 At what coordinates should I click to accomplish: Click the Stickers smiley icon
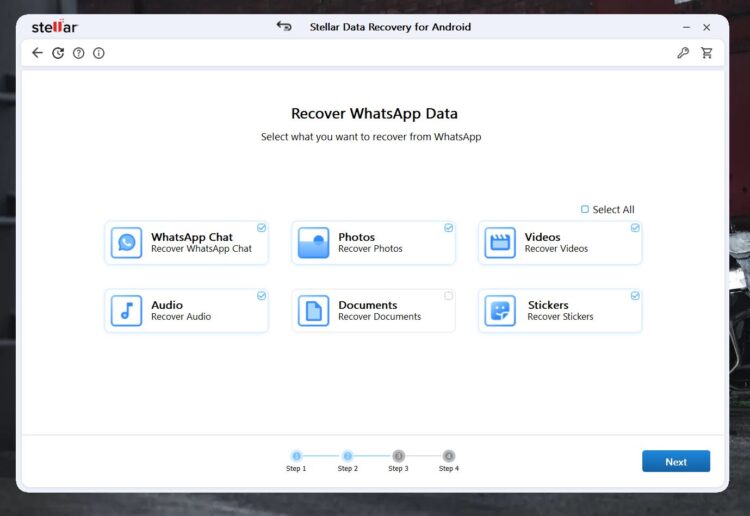pos(500,310)
